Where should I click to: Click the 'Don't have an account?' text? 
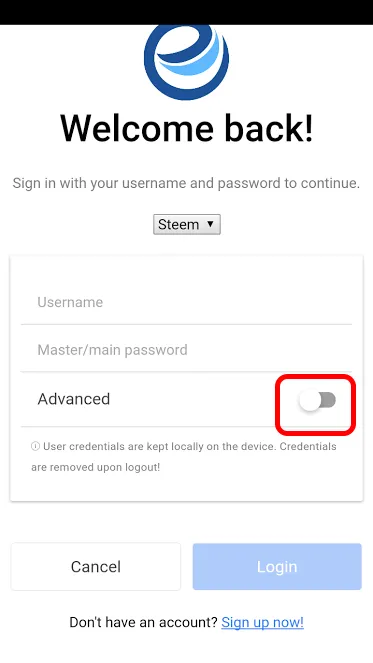point(144,622)
